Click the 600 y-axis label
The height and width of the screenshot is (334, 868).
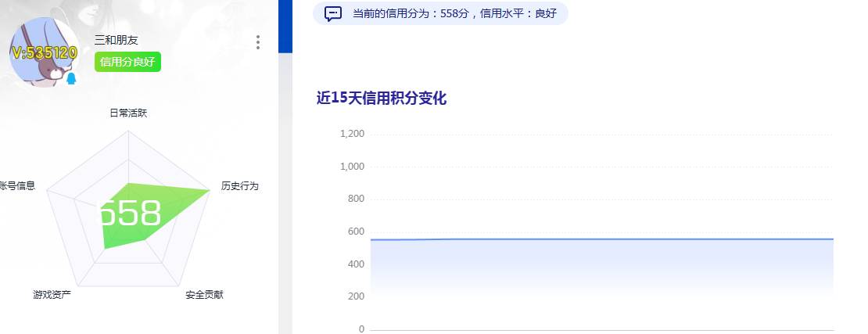click(x=357, y=232)
